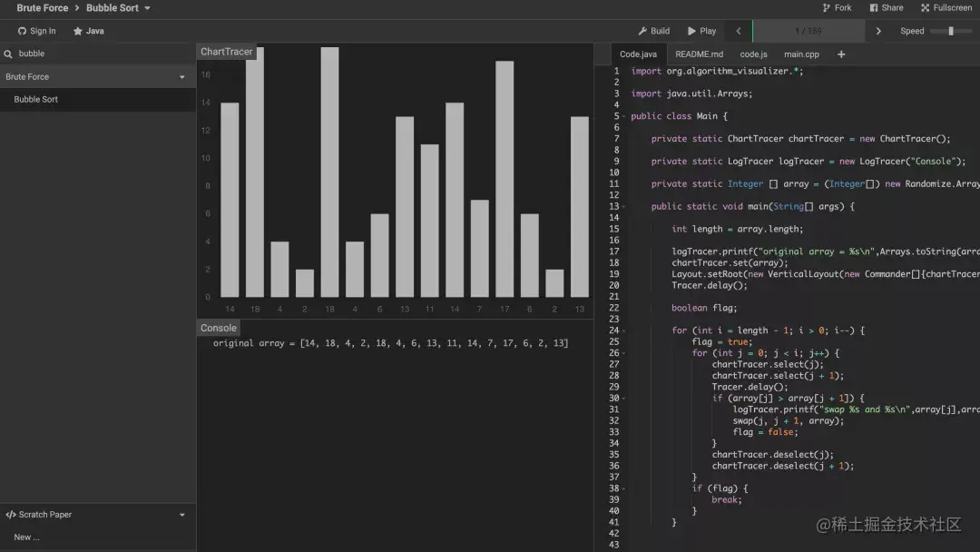Collapse the Scratch Paper section
This screenshot has height=552, width=980.
[181, 515]
